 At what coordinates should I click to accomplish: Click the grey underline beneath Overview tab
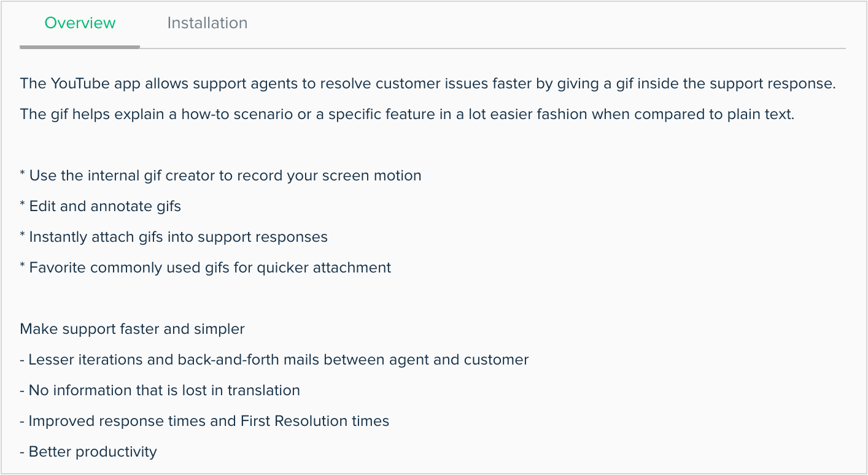click(x=80, y=47)
